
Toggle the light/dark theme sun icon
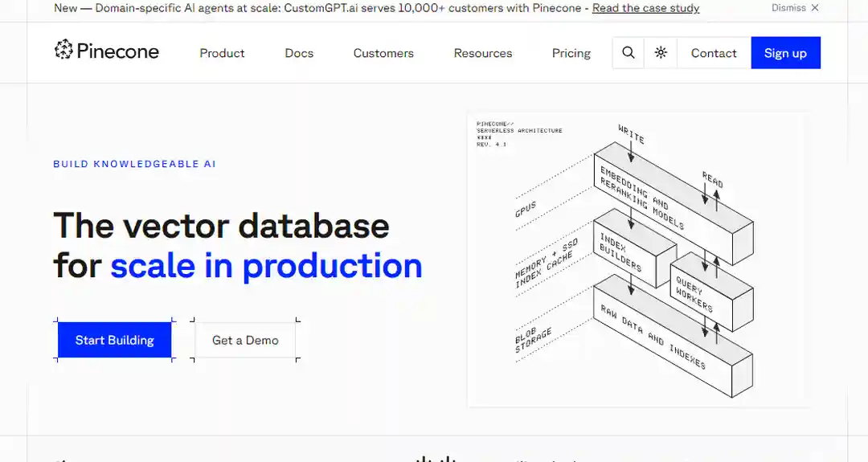pyautogui.click(x=661, y=52)
